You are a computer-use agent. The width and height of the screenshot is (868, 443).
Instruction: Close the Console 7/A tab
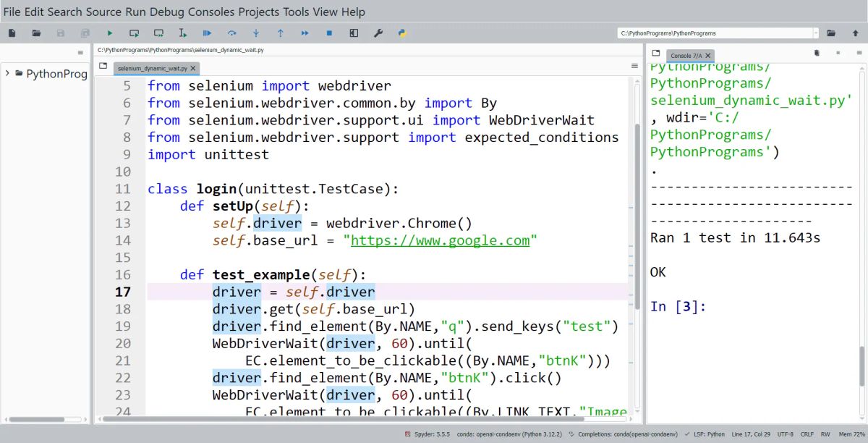[x=709, y=55]
